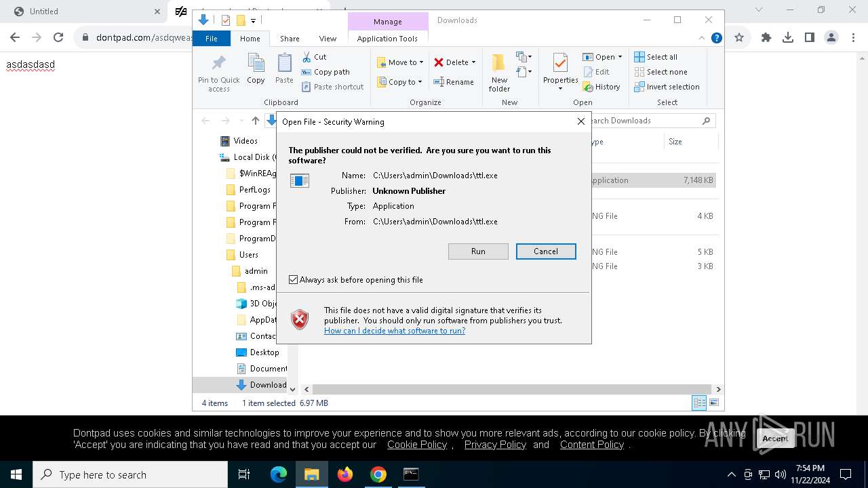Click the horizontal scrollbar in file list
868x488 pixels.
[x=512, y=389]
